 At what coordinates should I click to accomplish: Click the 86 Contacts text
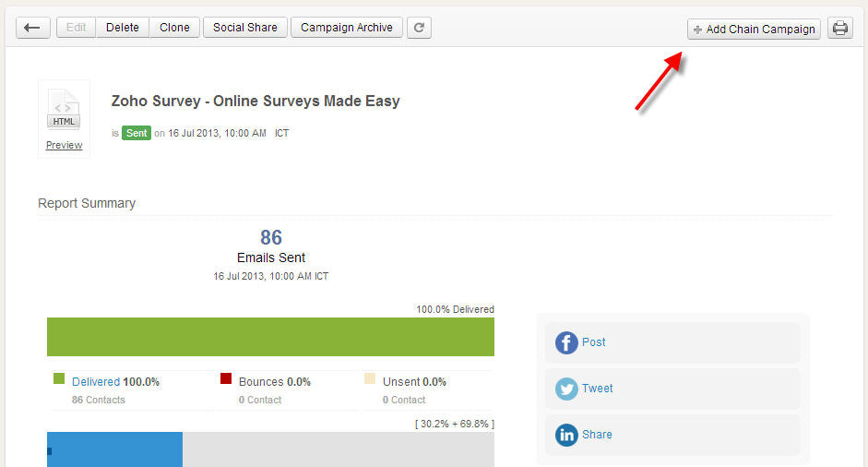pyautogui.click(x=99, y=400)
